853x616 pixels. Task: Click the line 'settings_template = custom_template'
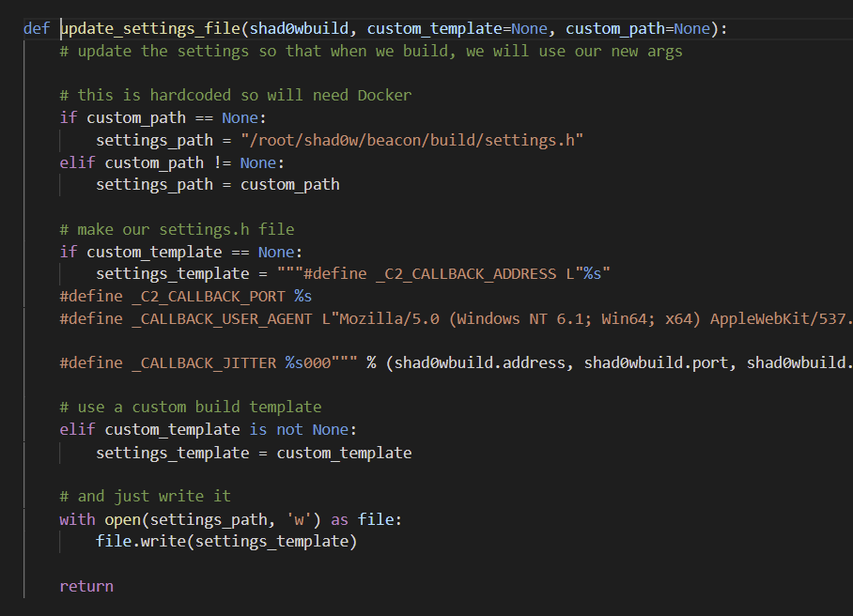[254, 453]
